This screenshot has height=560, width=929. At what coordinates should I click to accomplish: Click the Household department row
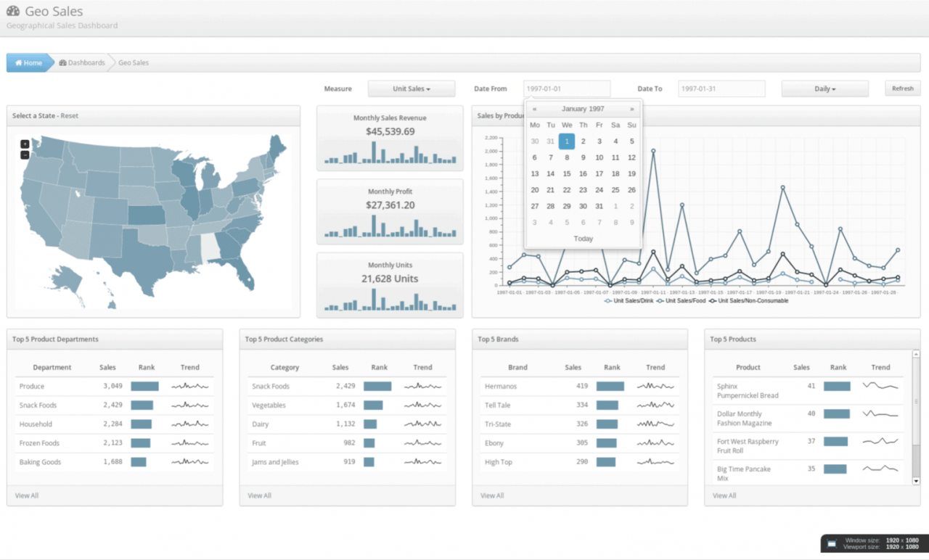click(x=114, y=424)
